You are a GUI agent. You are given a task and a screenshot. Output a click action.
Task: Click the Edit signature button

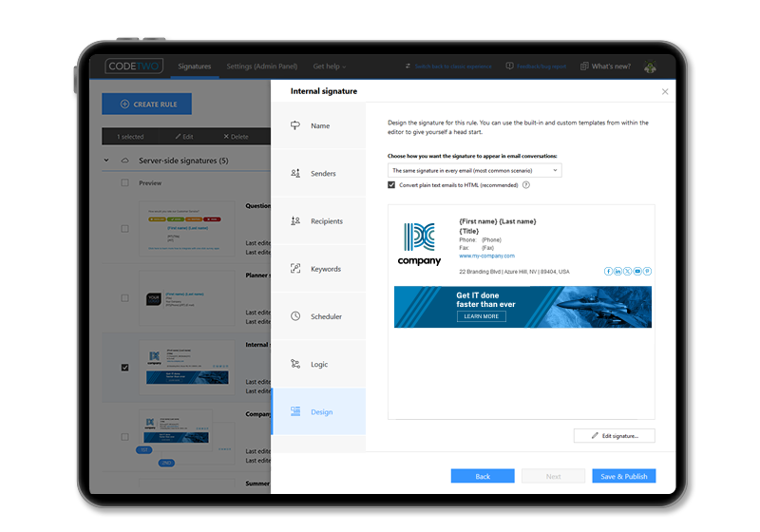[x=615, y=435]
